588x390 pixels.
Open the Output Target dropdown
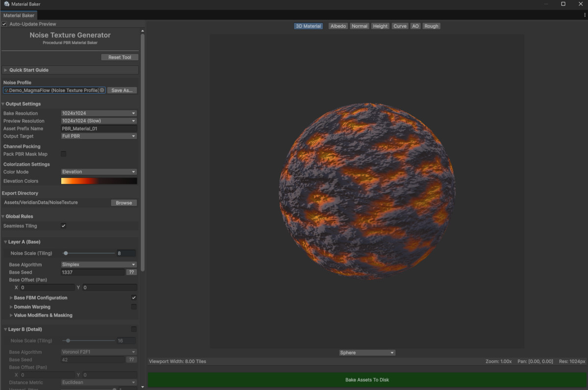coord(98,136)
